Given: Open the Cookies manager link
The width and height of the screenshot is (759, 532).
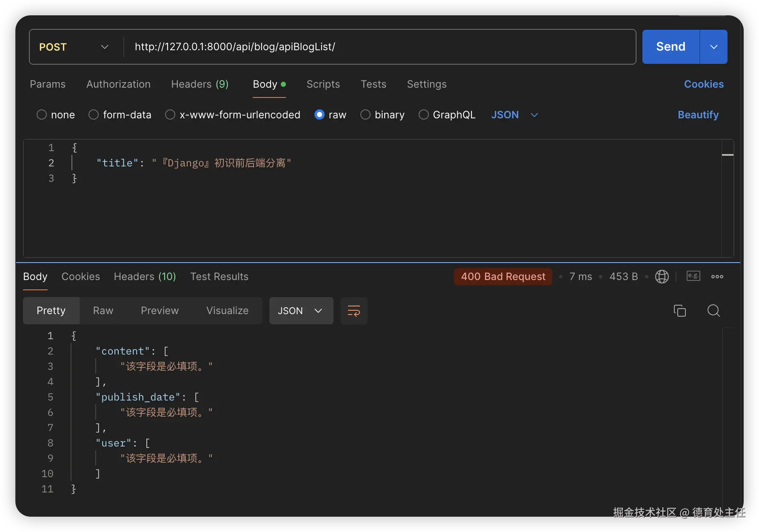Looking at the screenshot, I should coord(704,84).
